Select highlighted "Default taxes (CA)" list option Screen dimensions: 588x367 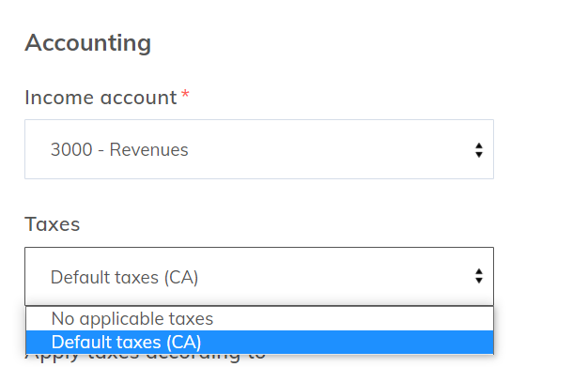click(x=259, y=342)
